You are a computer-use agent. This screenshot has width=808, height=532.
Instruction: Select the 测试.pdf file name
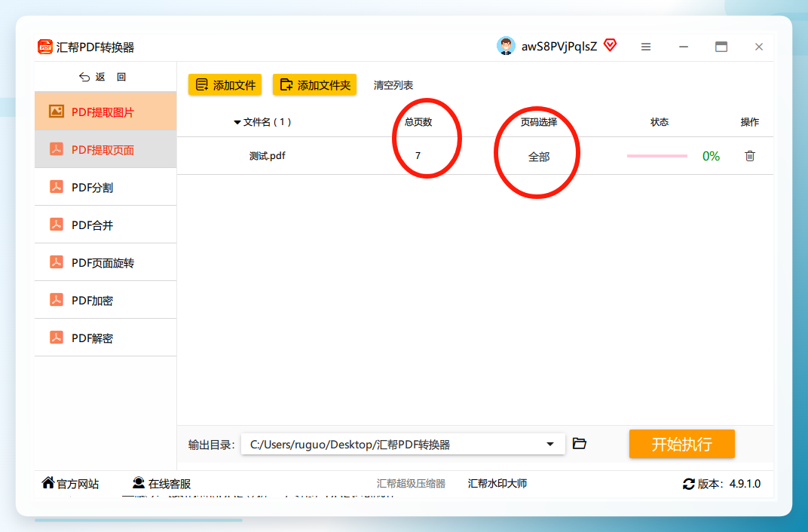click(x=268, y=155)
